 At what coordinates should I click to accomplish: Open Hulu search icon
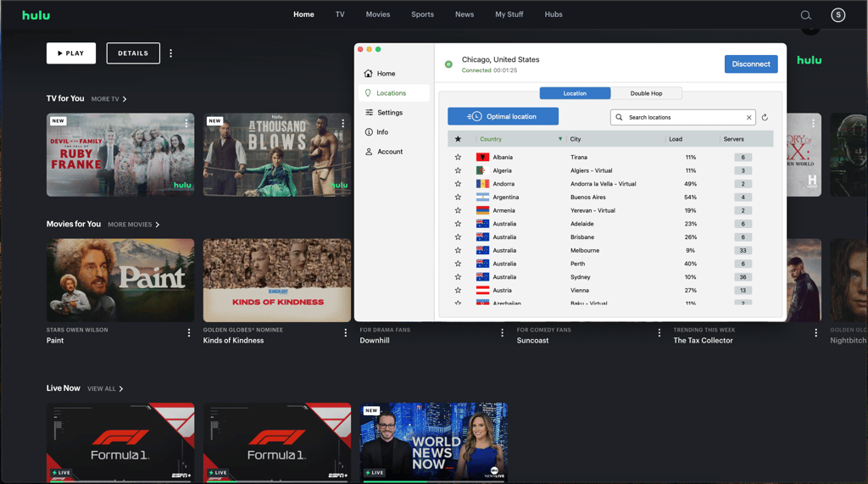click(x=805, y=15)
